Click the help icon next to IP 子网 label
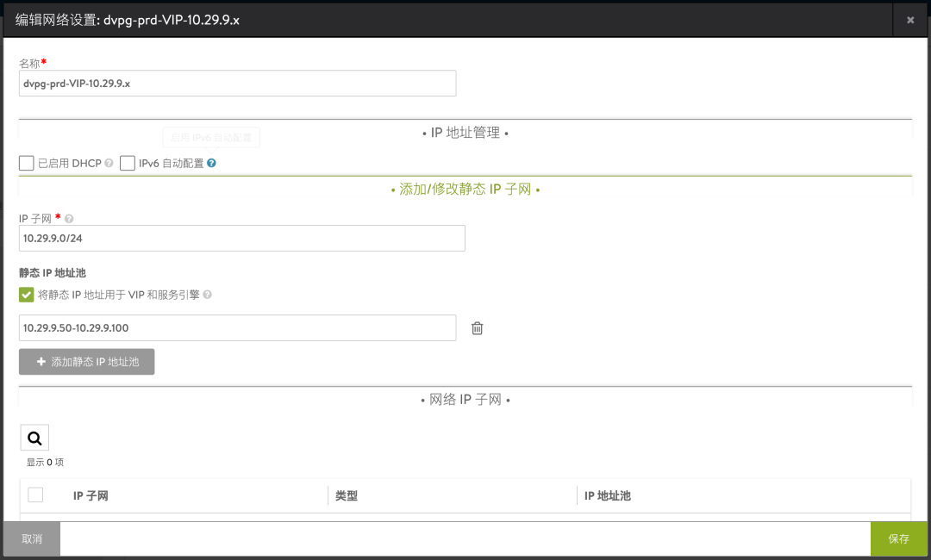Screen dimensions: 931x560 coord(69,219)
